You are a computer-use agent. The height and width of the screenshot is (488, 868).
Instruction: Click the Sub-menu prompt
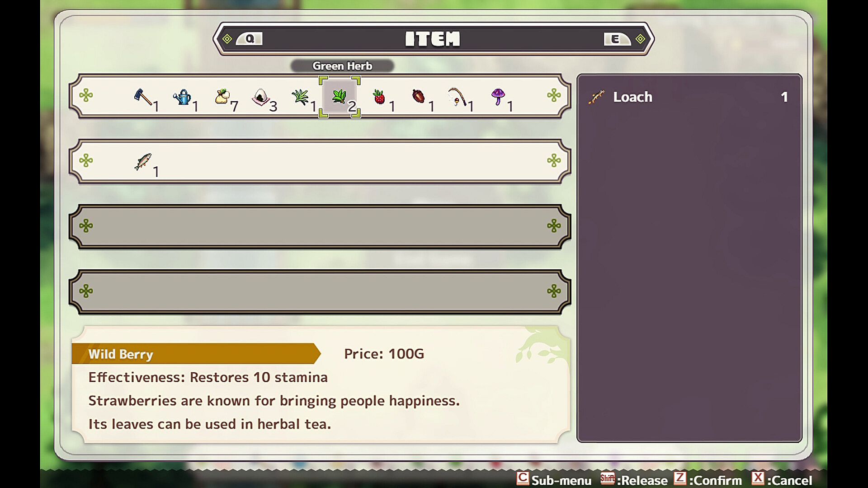pyautogui.click(x=554, y=479)
